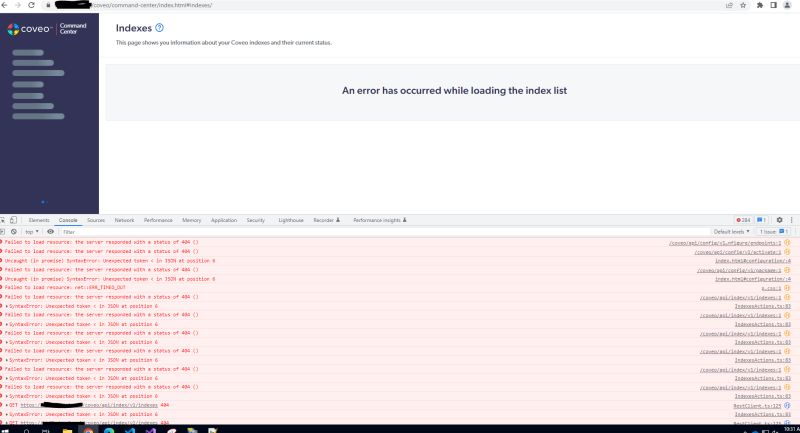Open File Explorer from the taskbar
Image resolution: width=800 pixels, height=433 pixels.
pos(67,430)
